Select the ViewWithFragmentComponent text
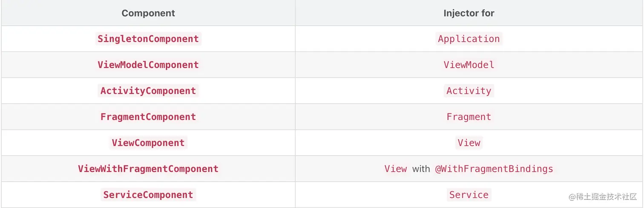Viewport: 644px width, 208px height. (x=148, y=168)
